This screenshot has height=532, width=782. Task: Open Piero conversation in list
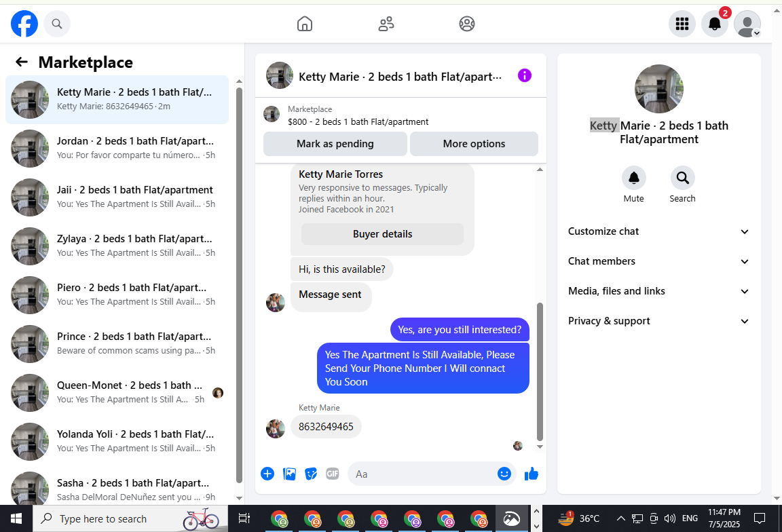(117, 295)
